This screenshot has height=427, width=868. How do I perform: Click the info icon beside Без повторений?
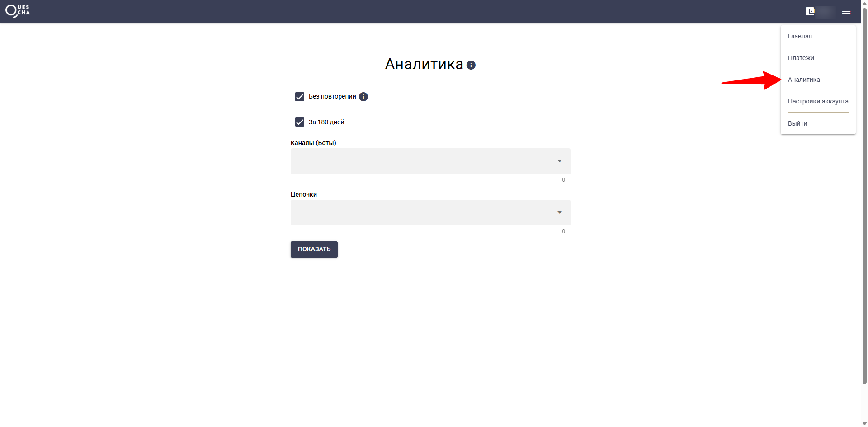click(363, 96)
